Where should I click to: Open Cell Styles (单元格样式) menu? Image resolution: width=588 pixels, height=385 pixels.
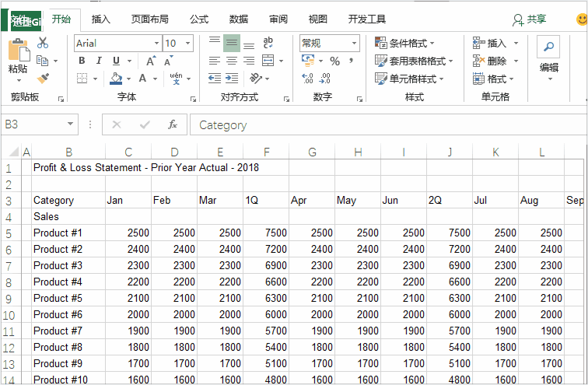coord(409,79)
